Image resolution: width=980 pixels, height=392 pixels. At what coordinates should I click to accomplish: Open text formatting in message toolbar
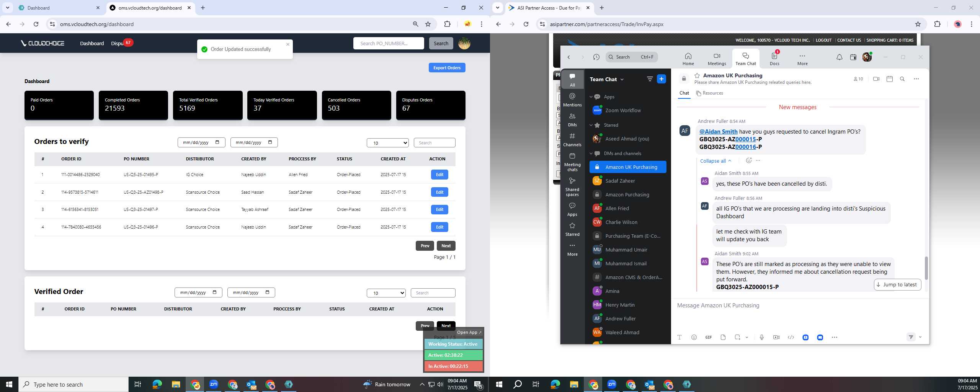(679, 337)
